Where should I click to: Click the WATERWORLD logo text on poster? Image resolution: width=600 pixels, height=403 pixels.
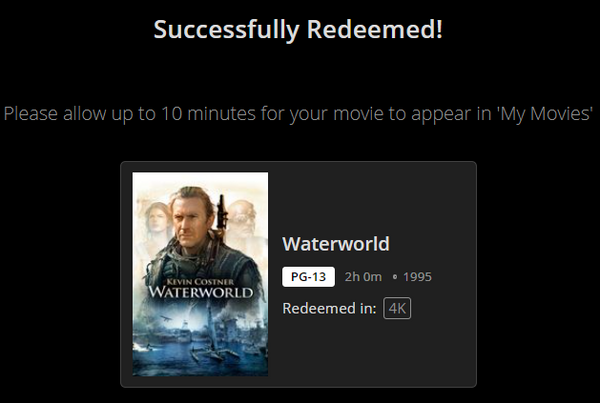[x=200, y=293]
